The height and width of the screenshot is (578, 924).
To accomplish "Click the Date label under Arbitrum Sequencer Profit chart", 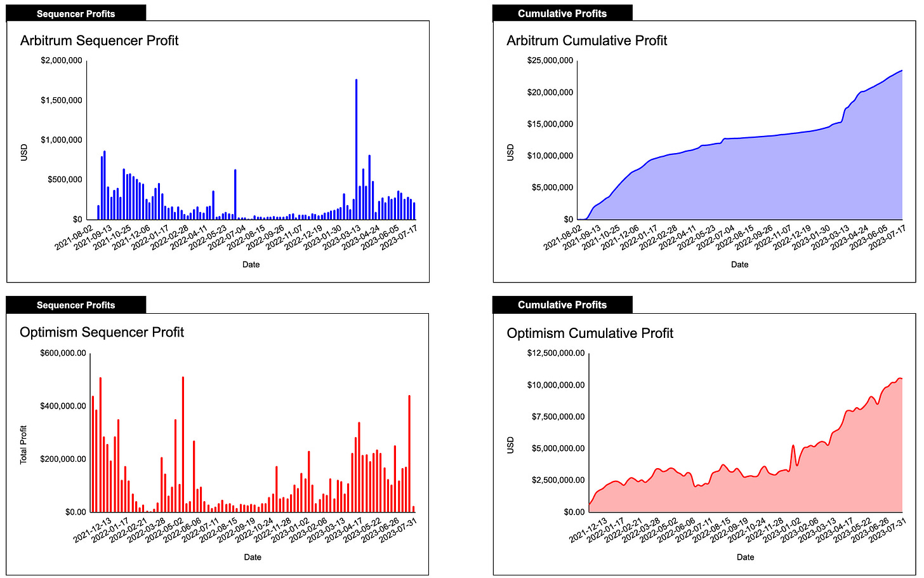I will point(251,264).
